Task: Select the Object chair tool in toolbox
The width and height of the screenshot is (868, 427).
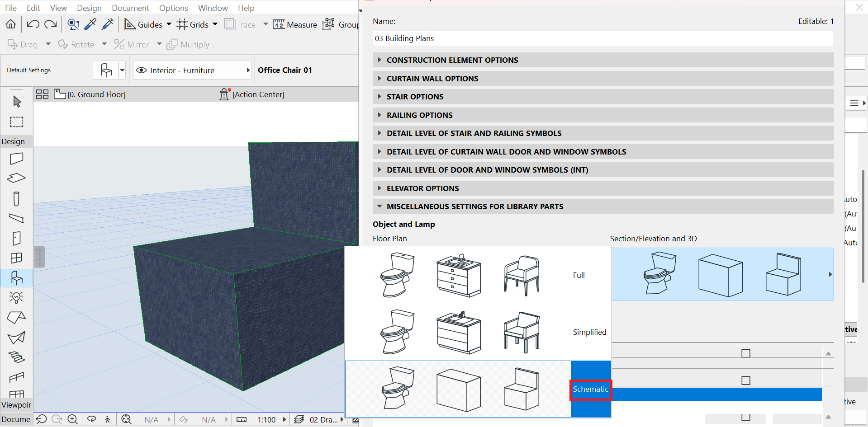Action: (x=17, y=278)
